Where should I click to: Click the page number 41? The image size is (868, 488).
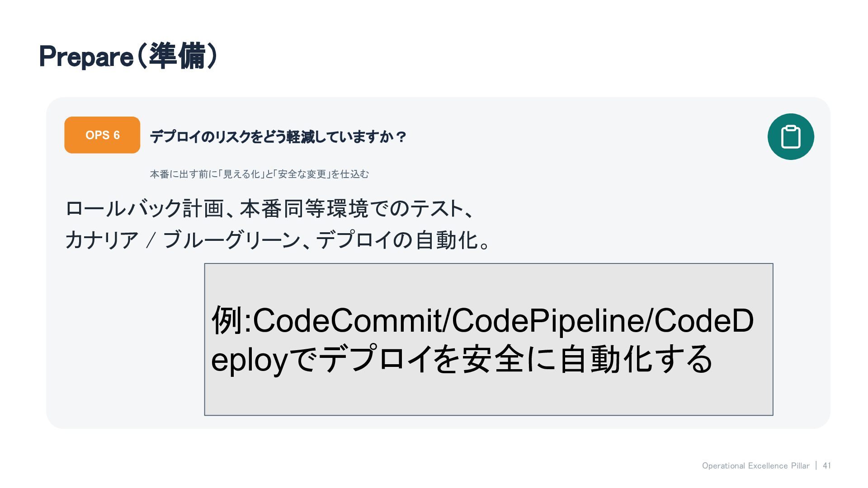click(827, 466)
